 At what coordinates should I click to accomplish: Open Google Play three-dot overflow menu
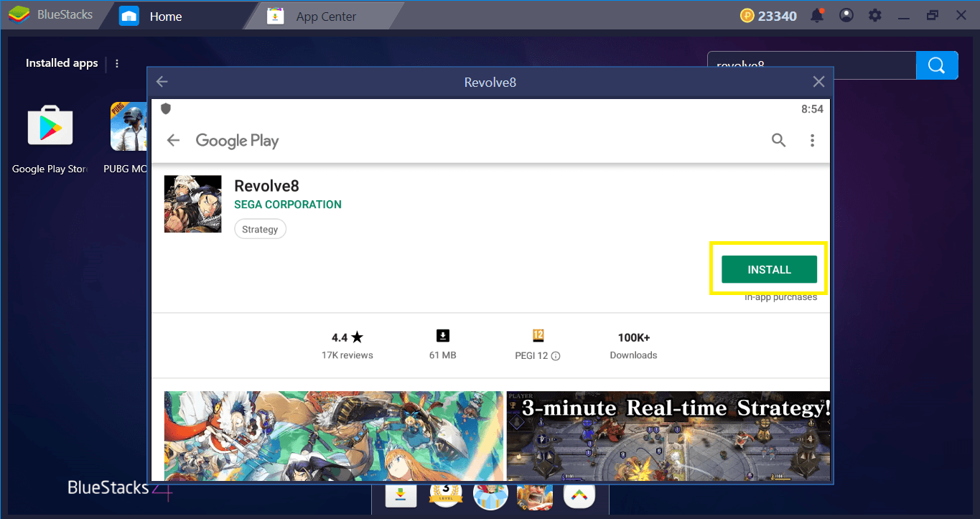point(812,141)
